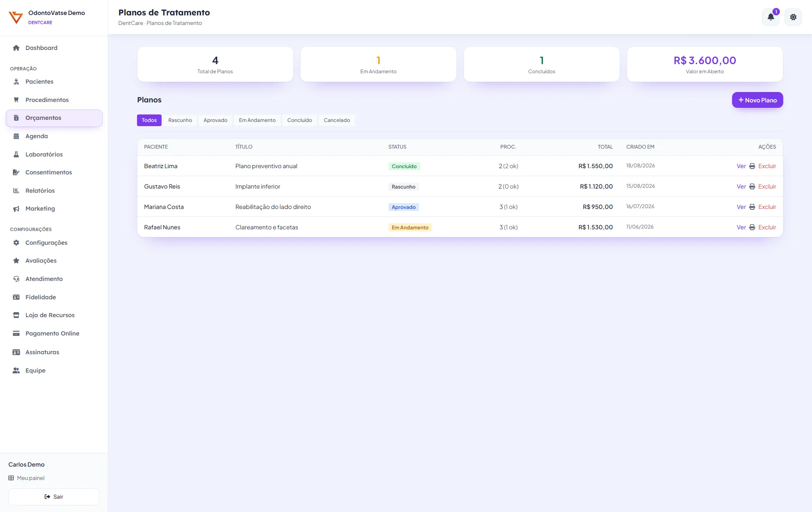Click the Laboratórios flask icon
The height and width of the screenshot is (512, 812).
pos(16,154)
